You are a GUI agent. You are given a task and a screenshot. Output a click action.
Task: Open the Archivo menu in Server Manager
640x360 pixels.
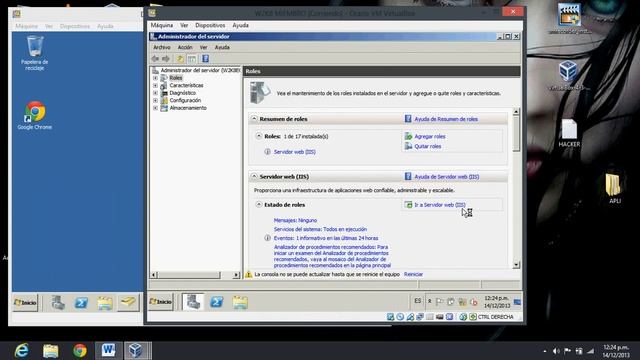pos(162,47)
